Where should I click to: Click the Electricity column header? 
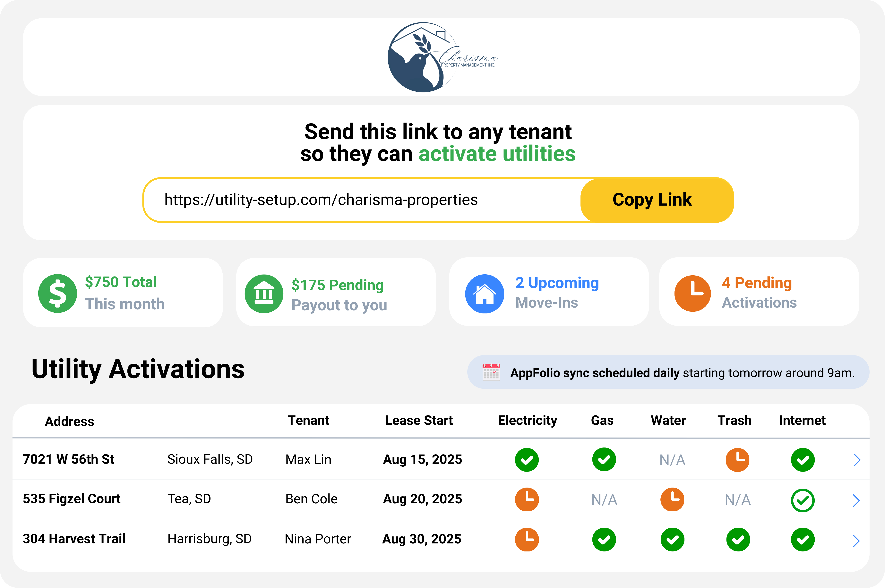(527, 421)
